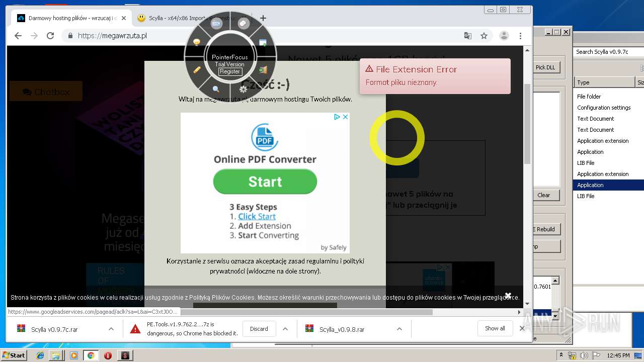Expand options for blocked PE.Tools download
This screenshot has height=362, width=644.
[x=285, y=329]
